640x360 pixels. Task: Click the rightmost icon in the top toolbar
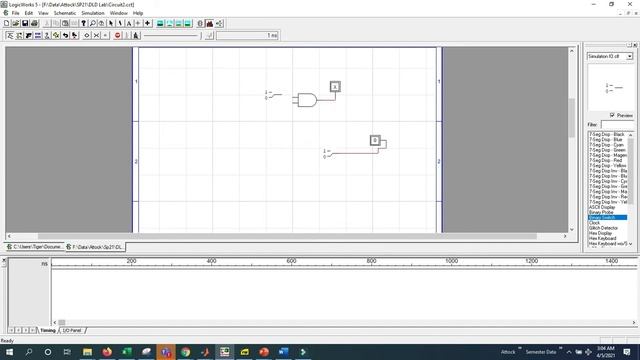click(219, 24)
